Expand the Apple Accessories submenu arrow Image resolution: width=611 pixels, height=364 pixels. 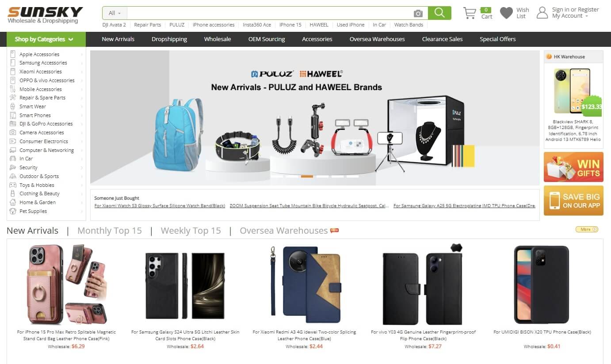[82, 54]
